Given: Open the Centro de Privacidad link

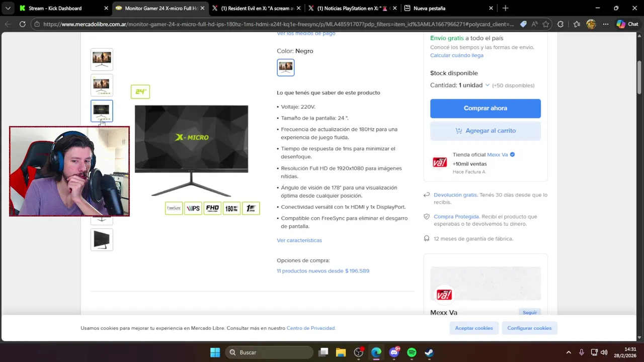Looking at the screenshot, I should coord(310,328).
